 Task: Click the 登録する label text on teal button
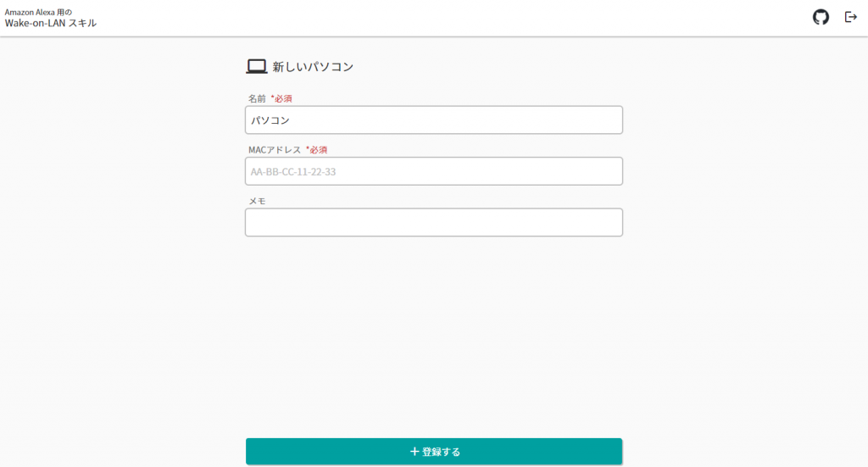pyautogui.click(x=441, y=452)
